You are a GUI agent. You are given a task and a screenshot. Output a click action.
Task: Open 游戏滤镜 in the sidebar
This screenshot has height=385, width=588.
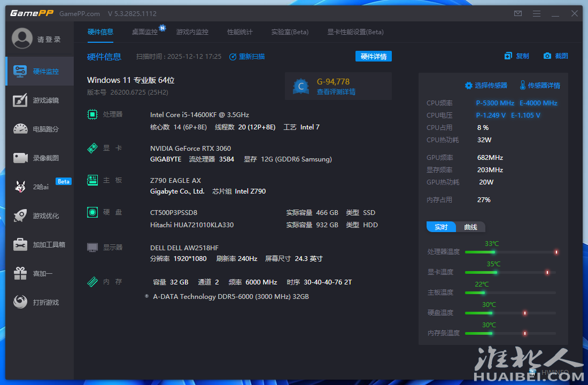pyautogui.click(x=40, y=100)
